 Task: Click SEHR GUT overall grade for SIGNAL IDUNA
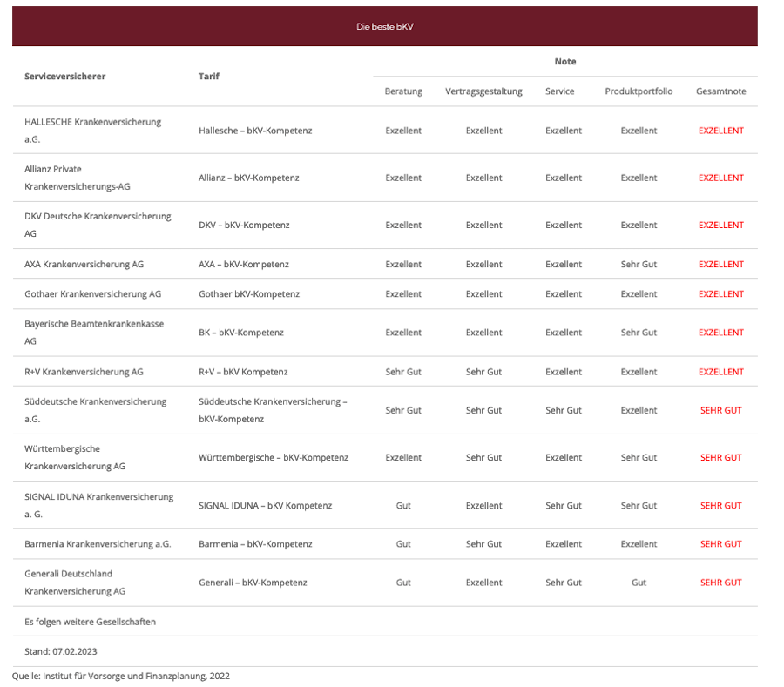pos(720,505)
